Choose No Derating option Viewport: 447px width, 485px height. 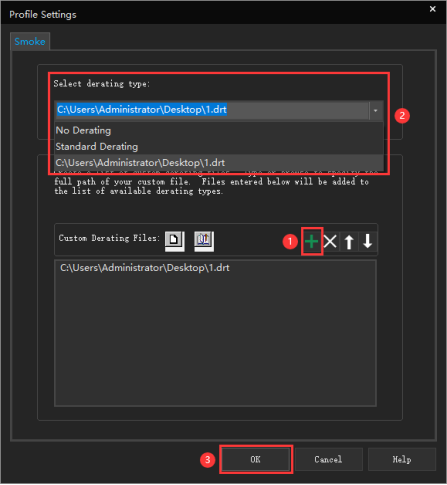click(219, 130)
